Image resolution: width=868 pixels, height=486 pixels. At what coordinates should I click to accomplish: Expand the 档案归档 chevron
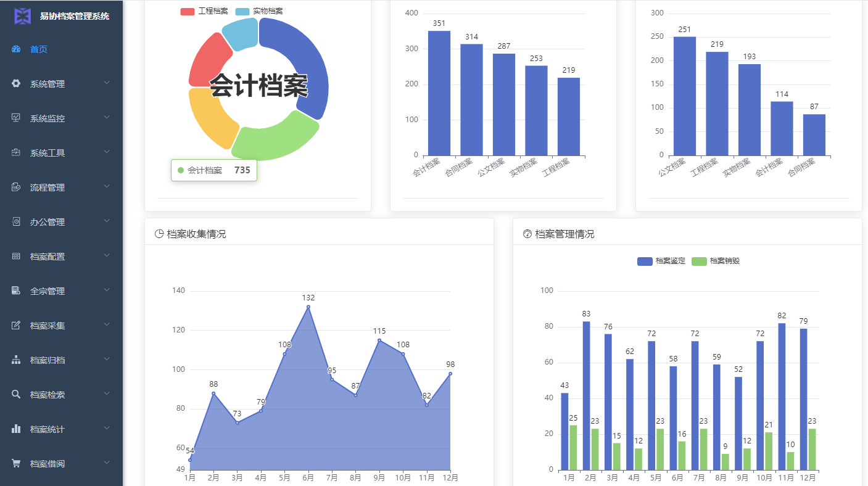(107, 359)
